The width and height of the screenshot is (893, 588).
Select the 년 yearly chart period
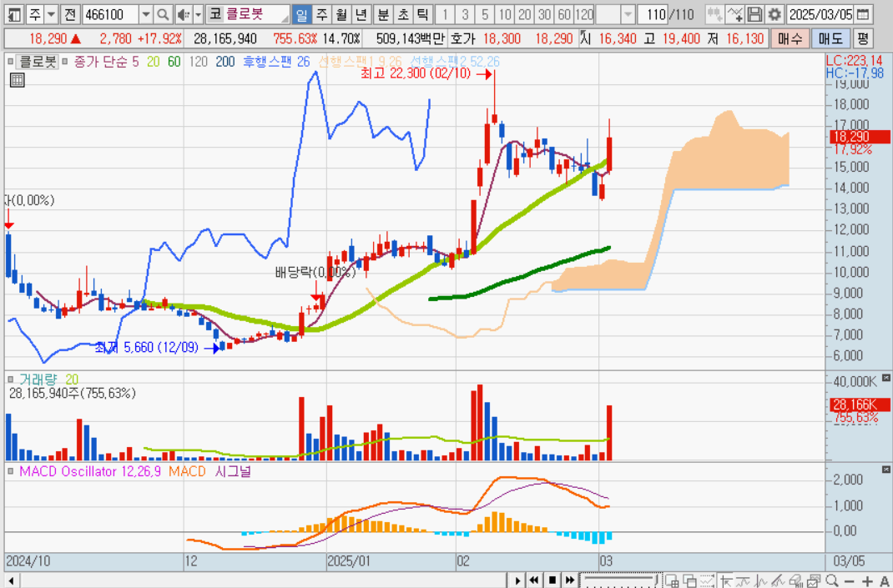tap(361, 14)
